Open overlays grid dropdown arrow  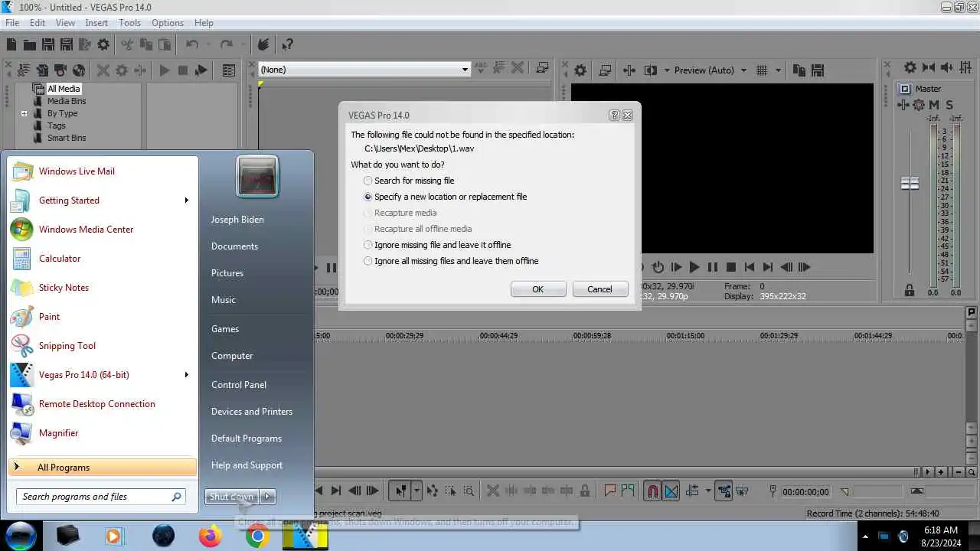click(779, 70)
